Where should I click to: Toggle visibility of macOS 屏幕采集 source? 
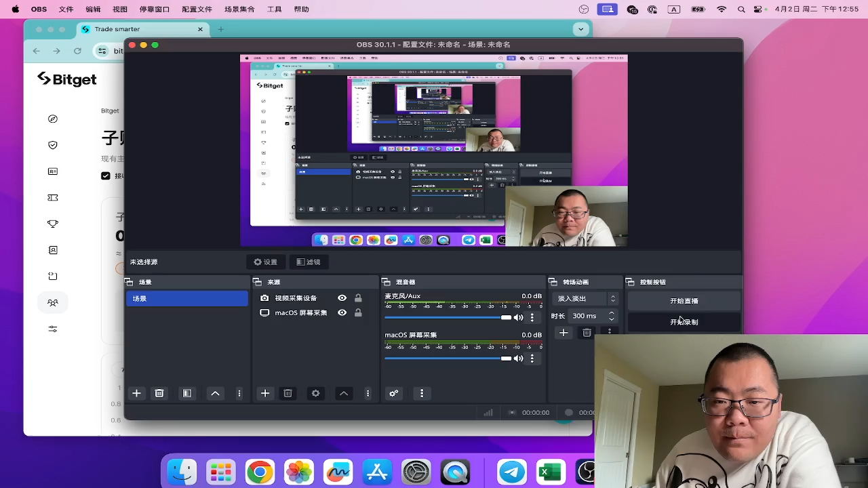coord(342,313)
